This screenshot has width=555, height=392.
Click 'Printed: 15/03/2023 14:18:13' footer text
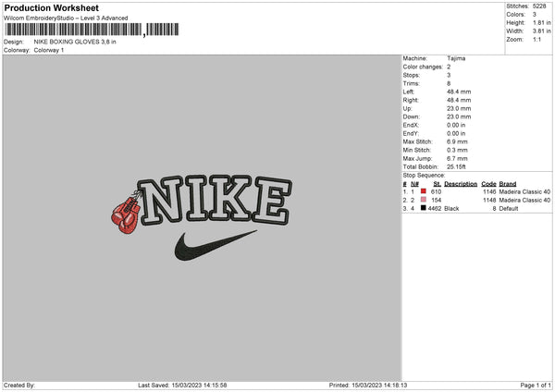[368, 385]
